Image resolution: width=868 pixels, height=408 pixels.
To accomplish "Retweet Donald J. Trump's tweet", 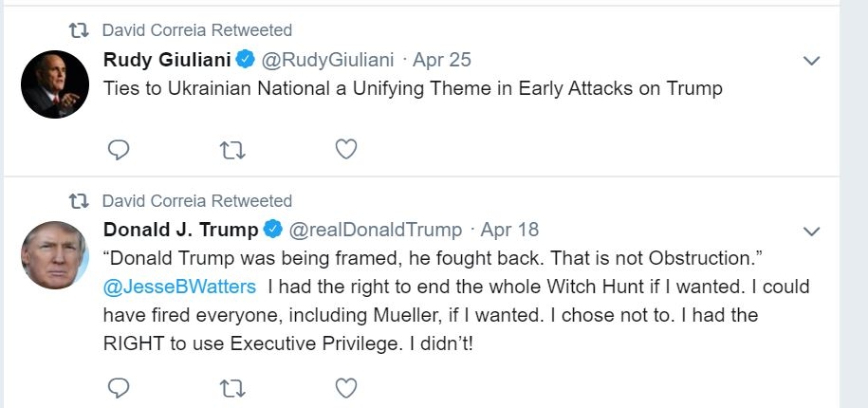I will [x=232, y=387].
